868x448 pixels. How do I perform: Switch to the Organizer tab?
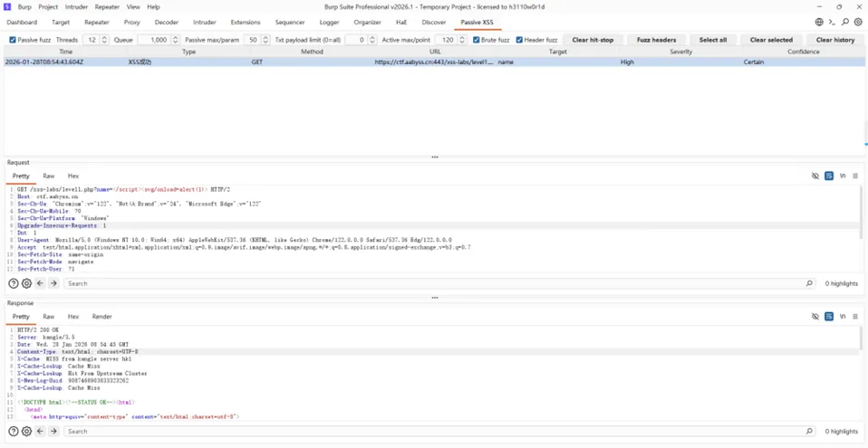coord(368,23)
